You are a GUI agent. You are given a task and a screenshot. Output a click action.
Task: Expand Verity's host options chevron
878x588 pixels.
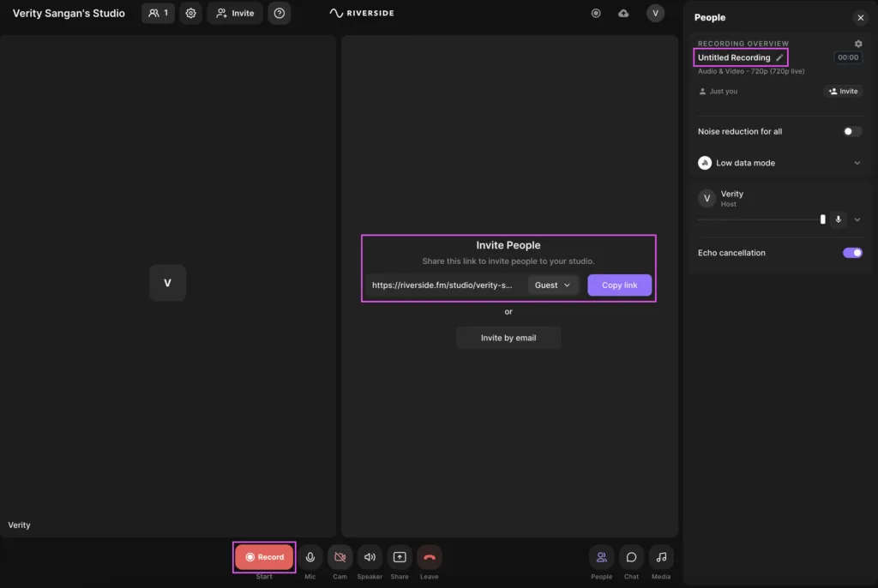(x=857, y=219)
